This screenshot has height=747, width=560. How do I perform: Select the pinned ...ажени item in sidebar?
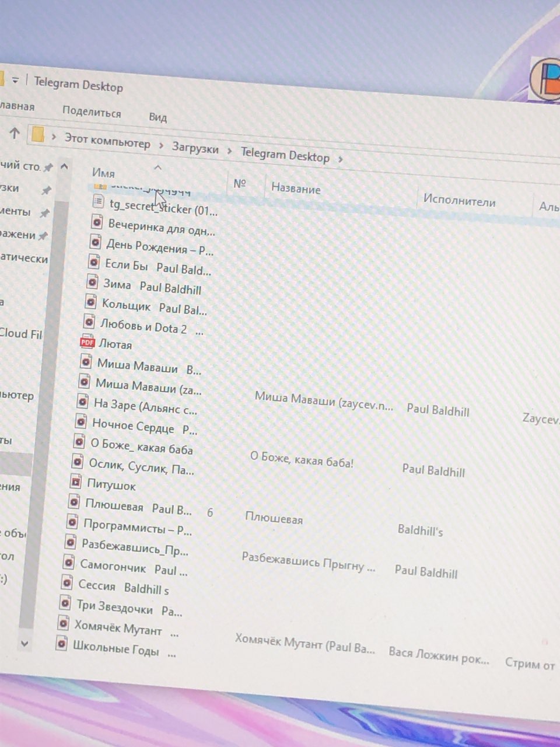(23, 234)
